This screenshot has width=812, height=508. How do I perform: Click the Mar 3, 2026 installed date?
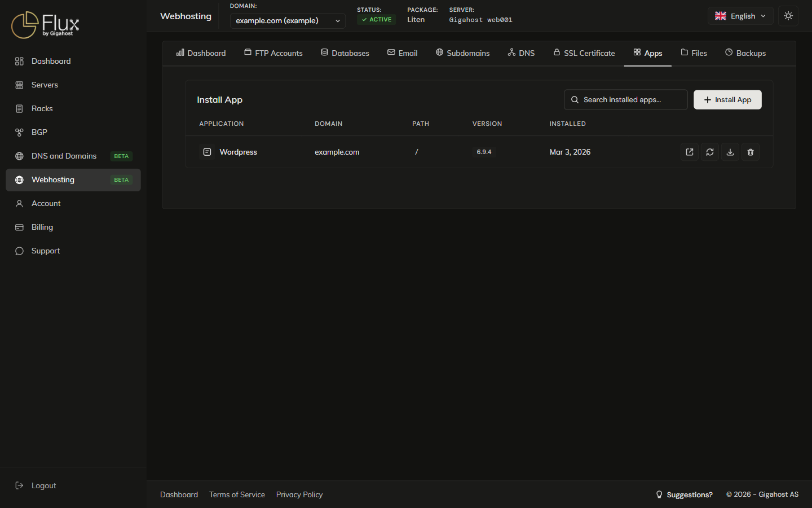pyautogui.click(x=570, y=152)
